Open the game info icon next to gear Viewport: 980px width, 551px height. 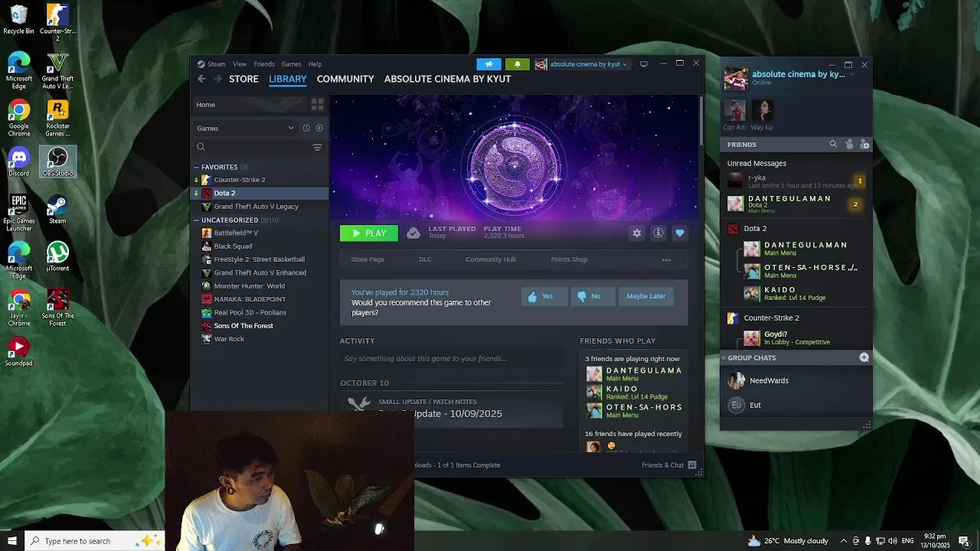658,233
